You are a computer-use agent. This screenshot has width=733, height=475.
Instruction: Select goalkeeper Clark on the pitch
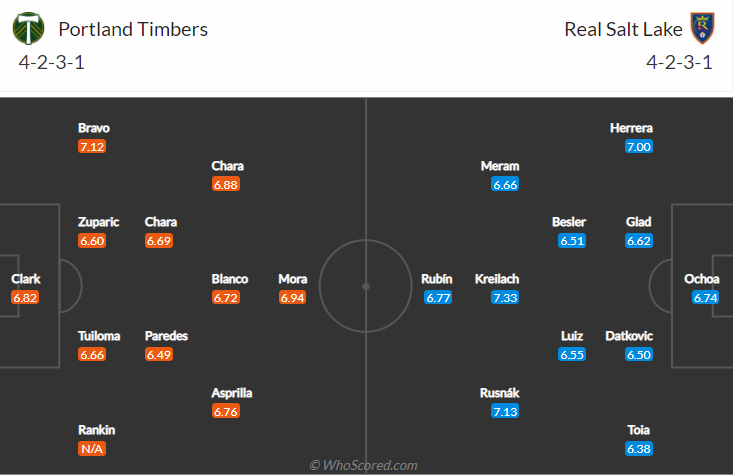25,279
